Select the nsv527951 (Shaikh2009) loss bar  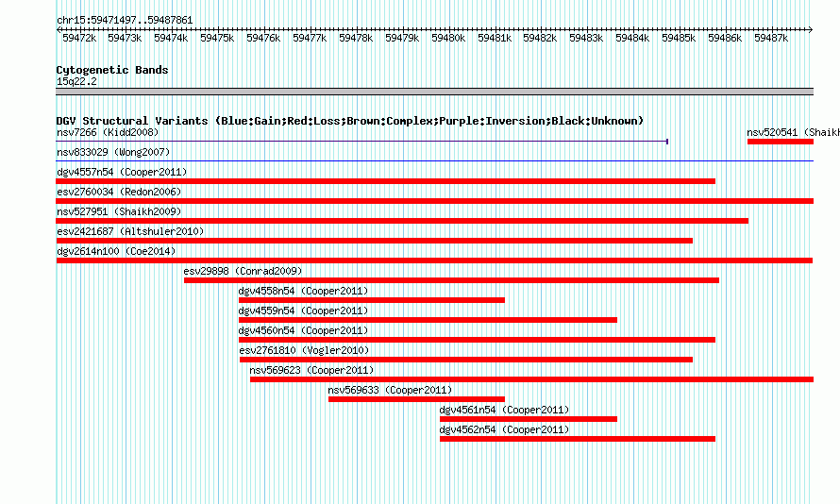pyautogui.click(x=402, y=221)
